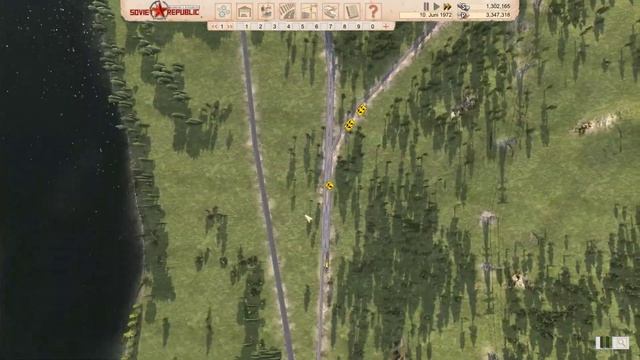Pause the game simulation
The image size is (640, 360).
coord(426,6)
